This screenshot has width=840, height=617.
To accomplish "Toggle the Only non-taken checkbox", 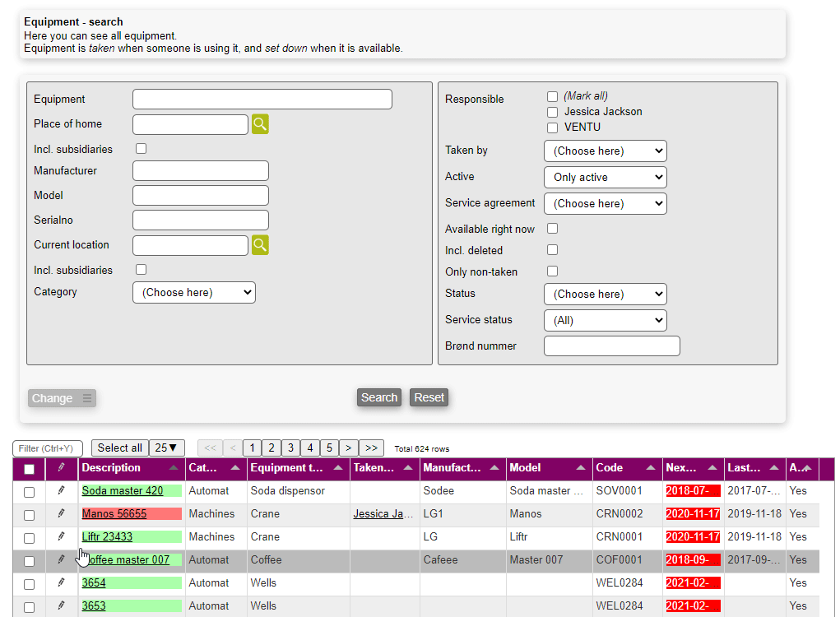I will (553, 271).
